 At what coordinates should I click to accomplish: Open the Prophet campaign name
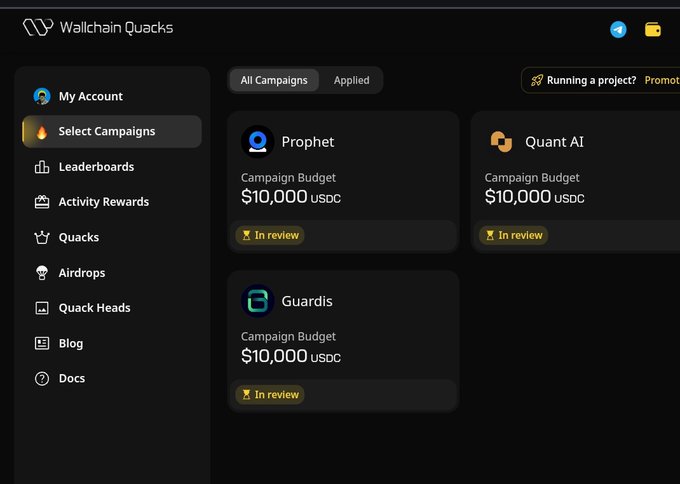click(x=308, y=142)
